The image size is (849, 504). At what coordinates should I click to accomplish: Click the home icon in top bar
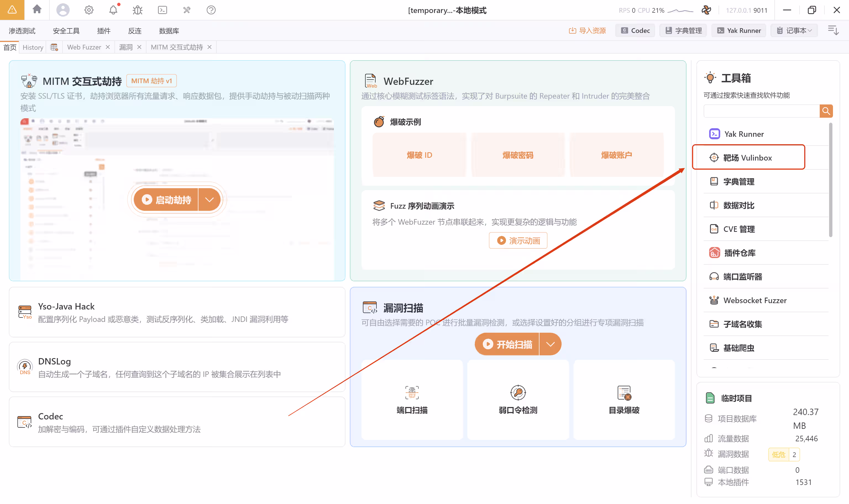37,9
